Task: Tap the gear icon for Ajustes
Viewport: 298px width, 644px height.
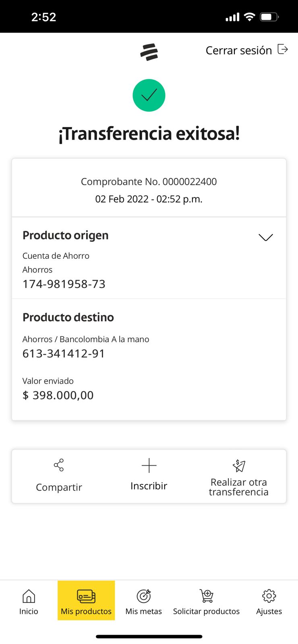Action: click(x=269, y=596)
